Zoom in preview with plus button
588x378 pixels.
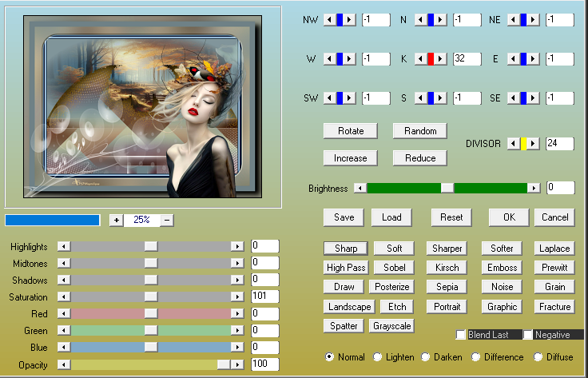[x=117, y=220]
